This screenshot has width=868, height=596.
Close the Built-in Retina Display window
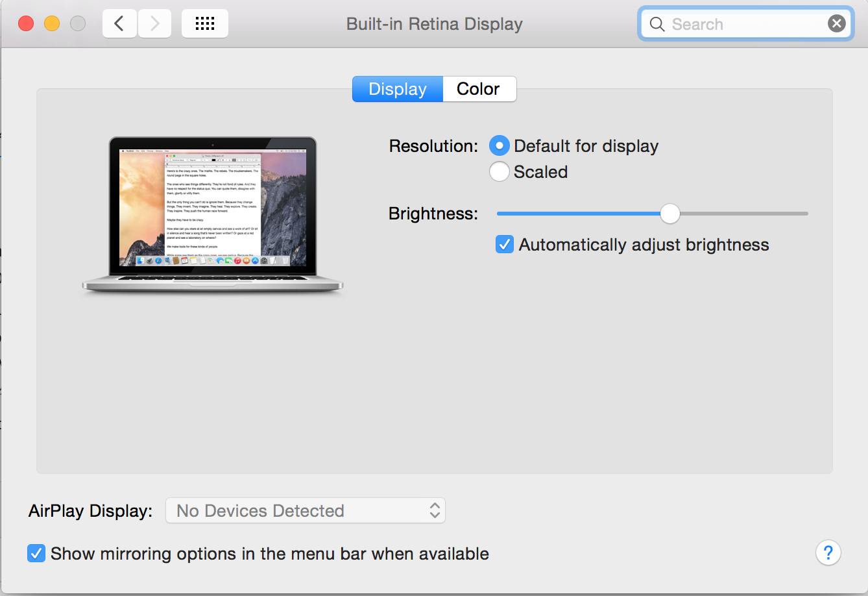26,24
